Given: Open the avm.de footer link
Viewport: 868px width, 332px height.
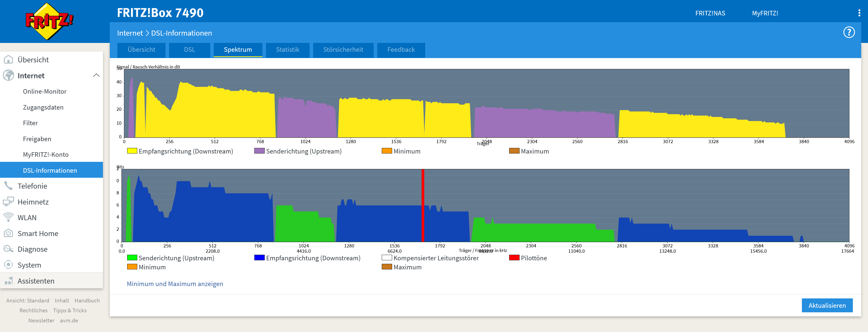Looking at the screenshot, I should pyautogui.click(x=69, y=321).
